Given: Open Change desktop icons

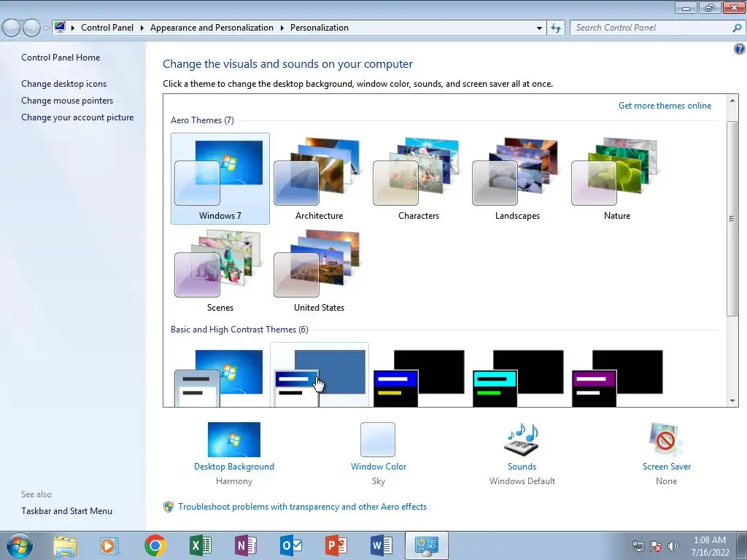Looking at the screenshot, I should (x=64, y=84).
